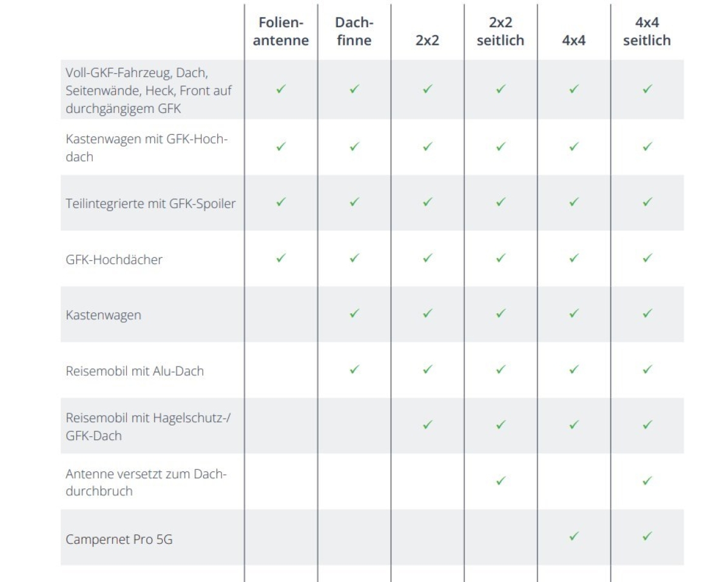
Task: Click the Antenne versetzt zum Dachdurchbruch label
Action: [x=146, y=482]
